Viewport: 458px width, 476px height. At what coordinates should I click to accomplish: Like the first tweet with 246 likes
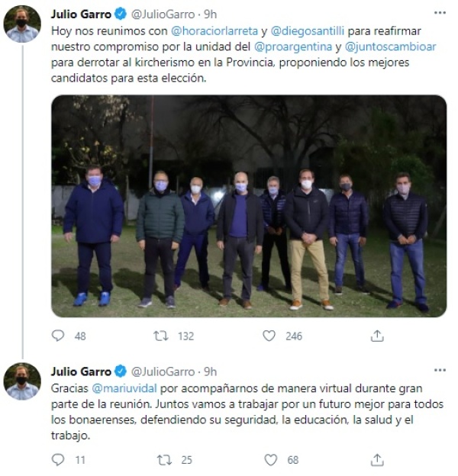point(269,336)
